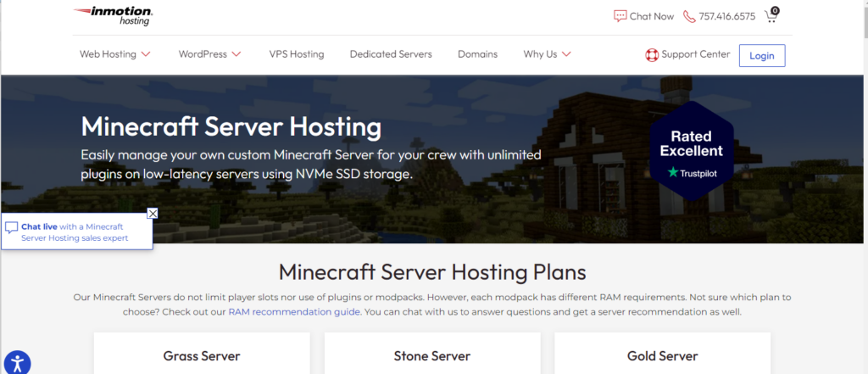Click the Login button
868x374 pixels.
pyautogui.click(x=762, y=55)
